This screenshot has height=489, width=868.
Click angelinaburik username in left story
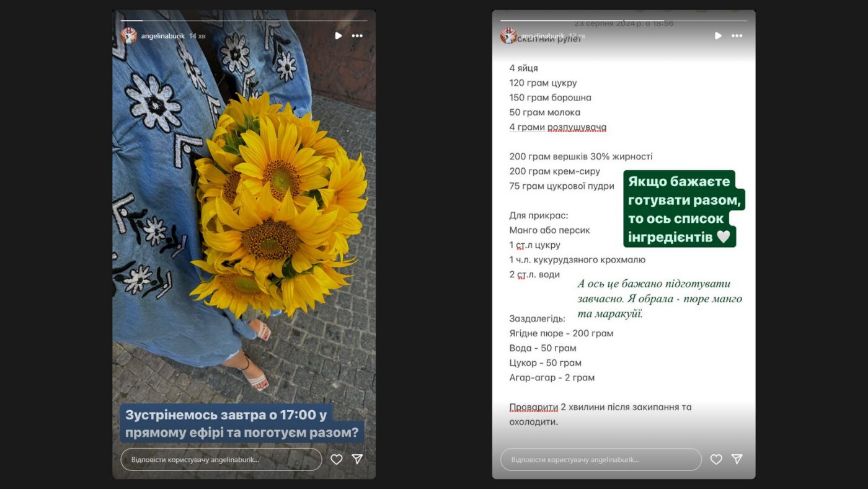click(x=163, y=36)
